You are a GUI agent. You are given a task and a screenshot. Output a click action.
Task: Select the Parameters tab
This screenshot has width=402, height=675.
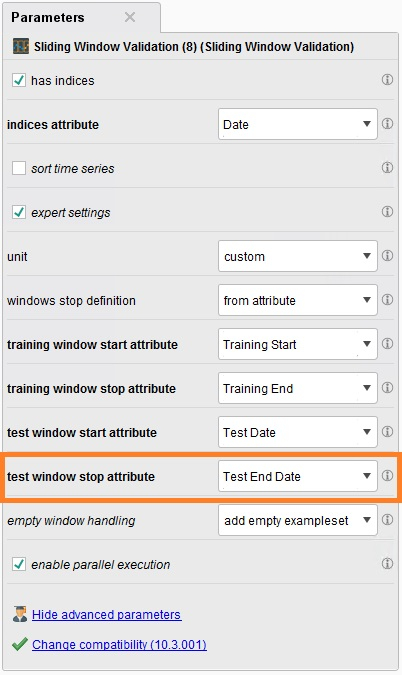pos(48,17)
